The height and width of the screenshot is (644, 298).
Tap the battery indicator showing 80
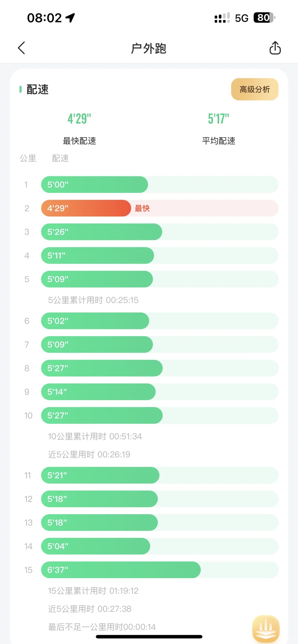pyautogui.click(x=264, y=18)
